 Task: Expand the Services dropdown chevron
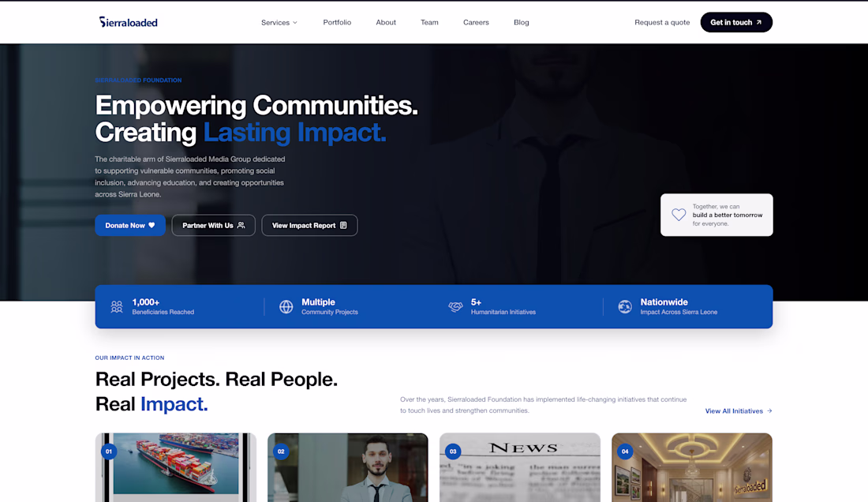tap(295, 23)
